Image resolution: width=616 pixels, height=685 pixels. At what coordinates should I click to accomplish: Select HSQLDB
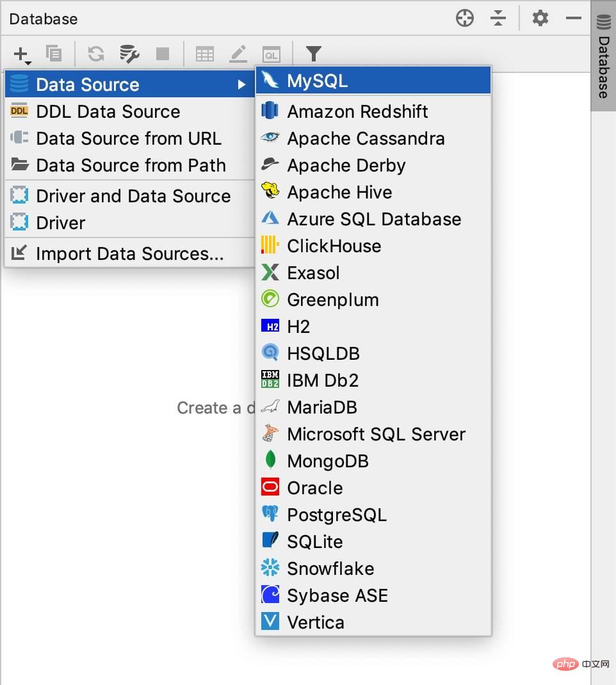tap(373, 353)
